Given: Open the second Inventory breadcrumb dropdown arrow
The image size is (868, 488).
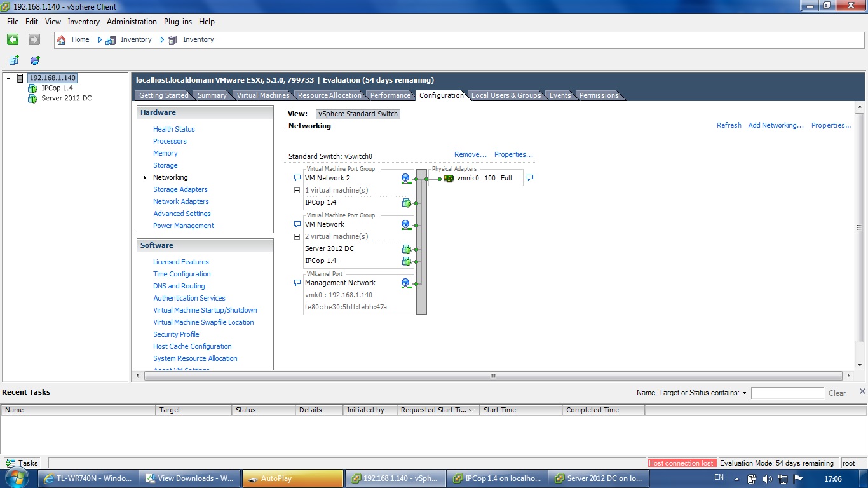Looking at the screenshot, I should [162, 39].
